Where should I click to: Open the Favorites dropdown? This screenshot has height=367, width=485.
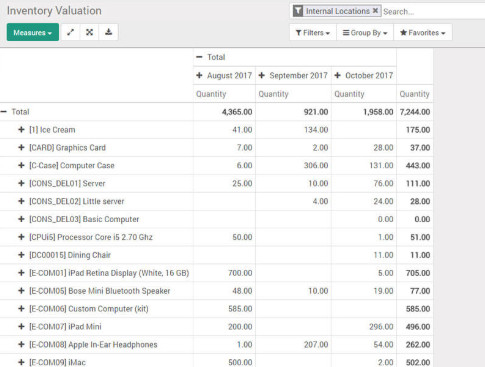coord(423,33)
